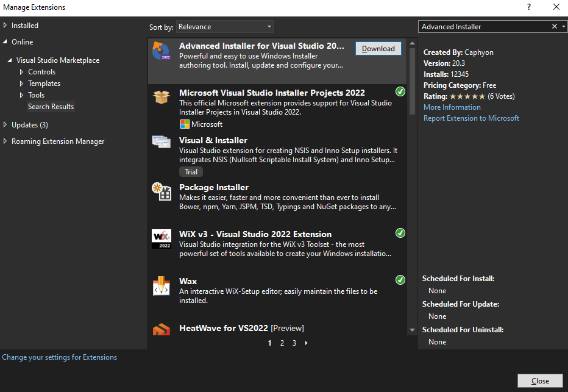Screen dimensions: 568x392
Task: Expand the Tools node
Action: [x=21, y=95]
